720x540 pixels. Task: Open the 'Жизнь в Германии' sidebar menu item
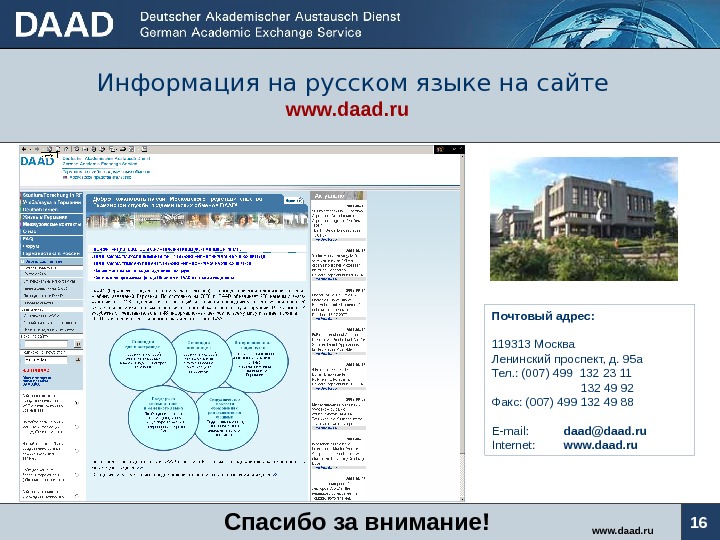(x=45, y=217)
